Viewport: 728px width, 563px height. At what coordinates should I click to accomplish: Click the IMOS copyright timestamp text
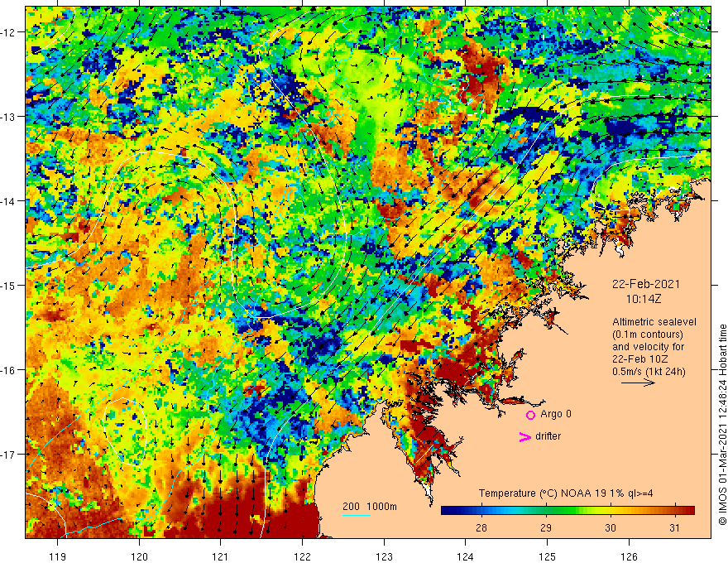722,425
